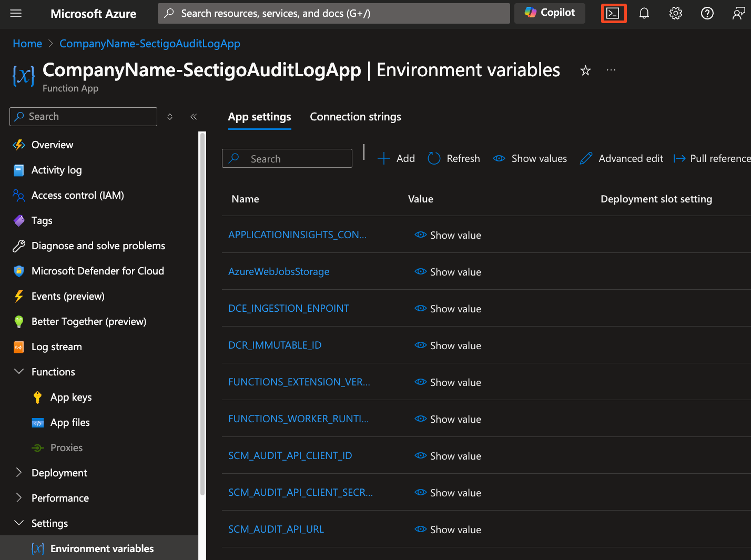This screenshot has height=560, width=751.
Task: Toggle Show values in the toolbar
Action: (x=530, y=158)
